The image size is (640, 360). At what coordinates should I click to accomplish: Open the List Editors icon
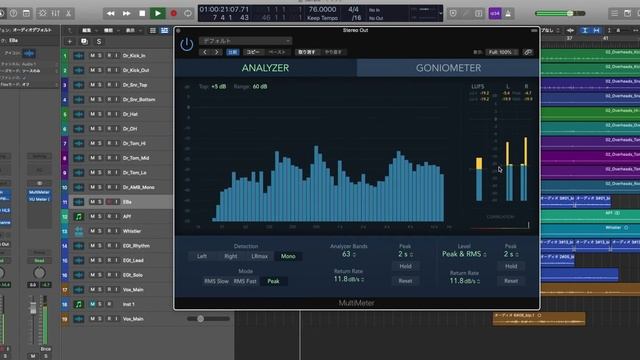[614, 13]
